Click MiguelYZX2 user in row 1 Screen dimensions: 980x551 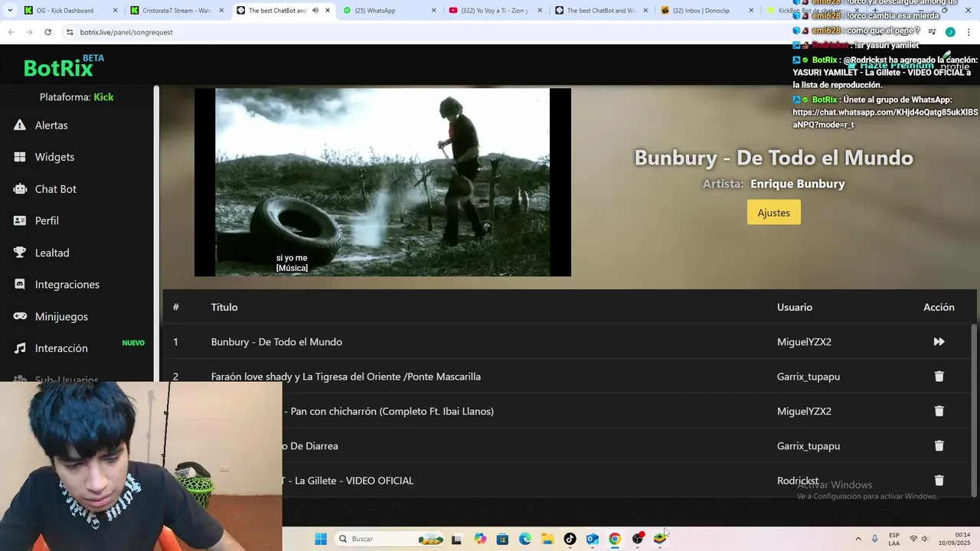[804, 342]
